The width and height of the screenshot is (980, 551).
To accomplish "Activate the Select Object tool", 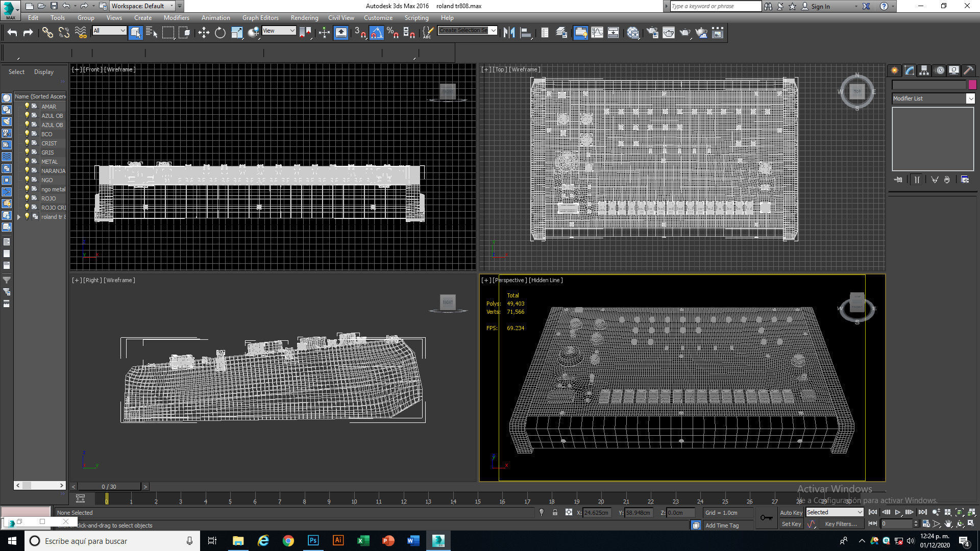I will [135, 33].
